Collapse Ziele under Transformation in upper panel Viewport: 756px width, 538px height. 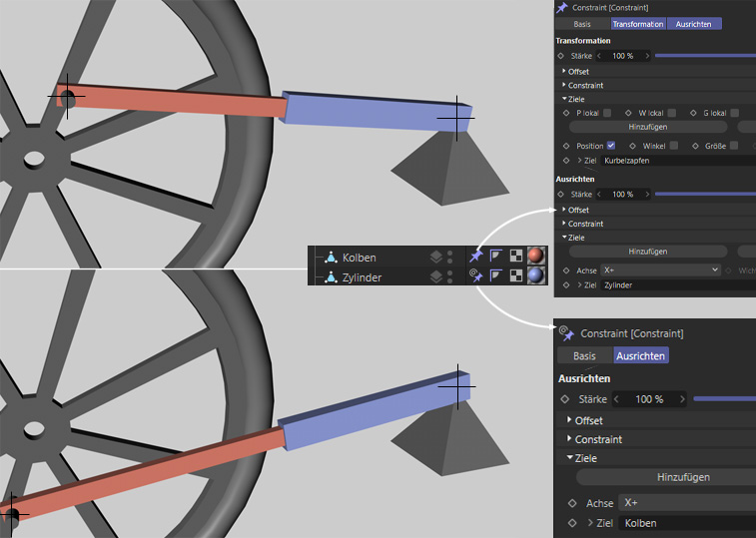[x=564, y=99]
